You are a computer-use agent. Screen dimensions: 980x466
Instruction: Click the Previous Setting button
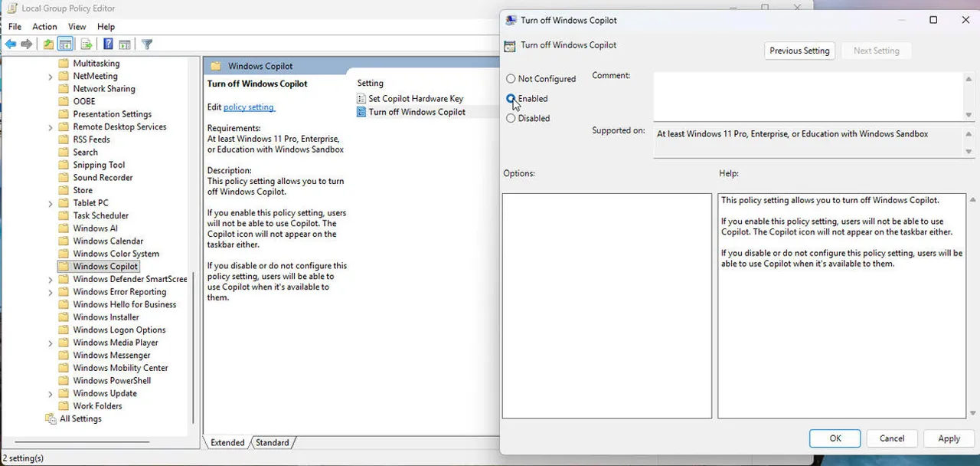pyautogui.click(x=799, y=51)
